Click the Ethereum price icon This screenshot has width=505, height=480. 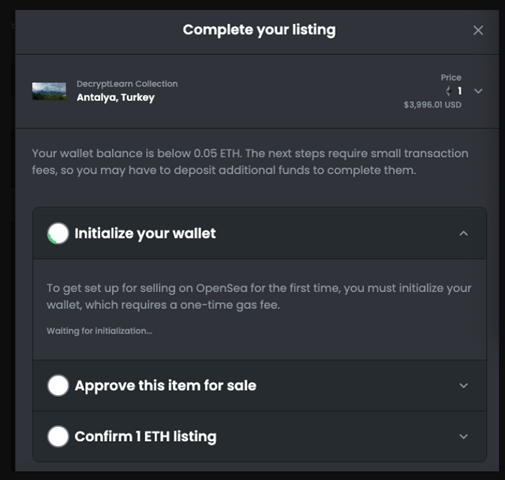click(x=449, y=91)
